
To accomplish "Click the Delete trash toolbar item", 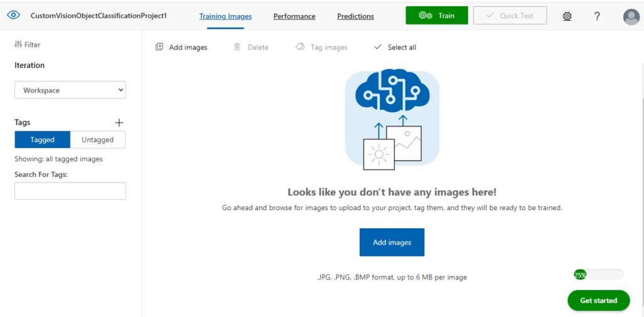I will click(251, 47).
